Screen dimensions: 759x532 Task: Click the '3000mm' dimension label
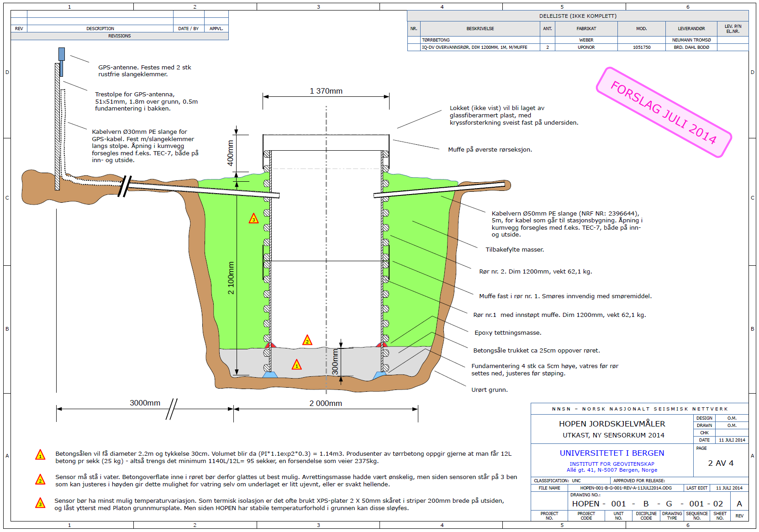tap(145, 403)
